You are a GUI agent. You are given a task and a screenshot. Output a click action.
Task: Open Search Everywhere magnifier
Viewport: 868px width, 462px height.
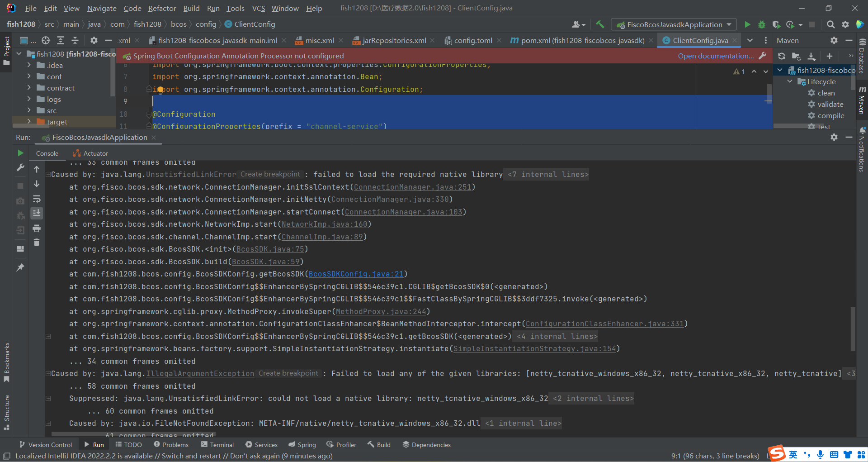pyautogui.click(x=831, y=24)
